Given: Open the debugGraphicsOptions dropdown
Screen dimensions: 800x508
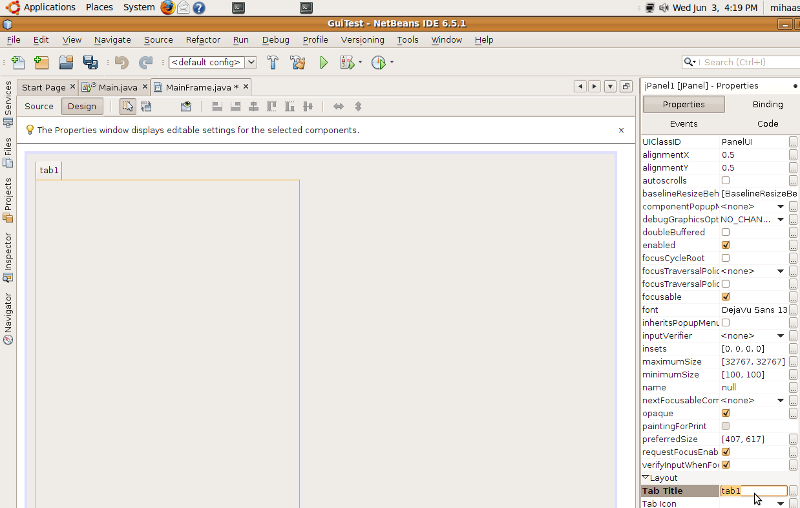Looking at the screenshot, I should coord(781,219).
